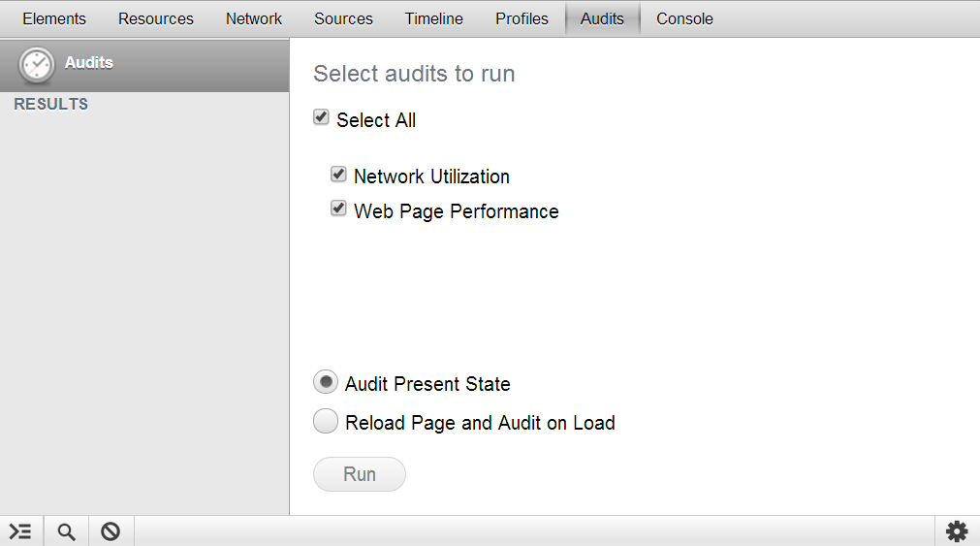Click the Audits clock icon in sidebar
The height and width of the screenshot is (546, 980).
click(37, 65)
